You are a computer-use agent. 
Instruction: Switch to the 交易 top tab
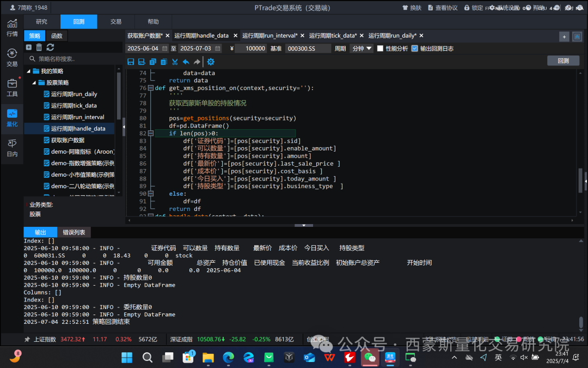point(116,22)
